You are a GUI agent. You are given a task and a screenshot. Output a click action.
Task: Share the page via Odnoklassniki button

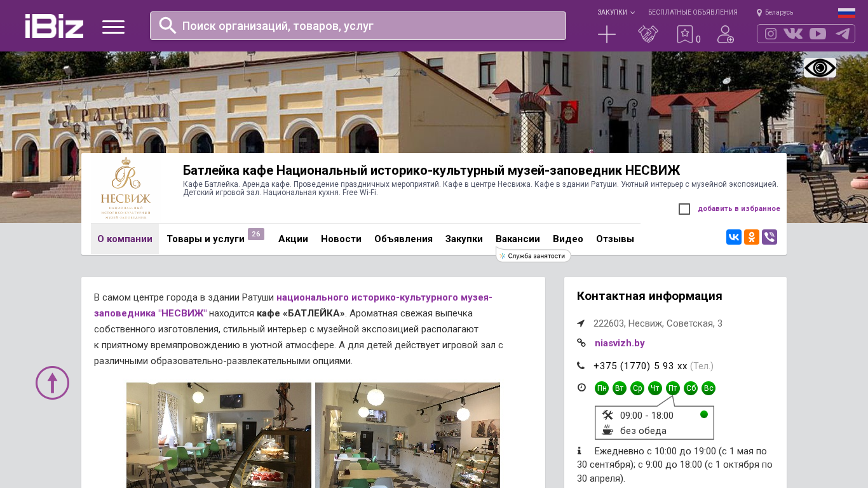pyautogui.click(x=752, y=237)
